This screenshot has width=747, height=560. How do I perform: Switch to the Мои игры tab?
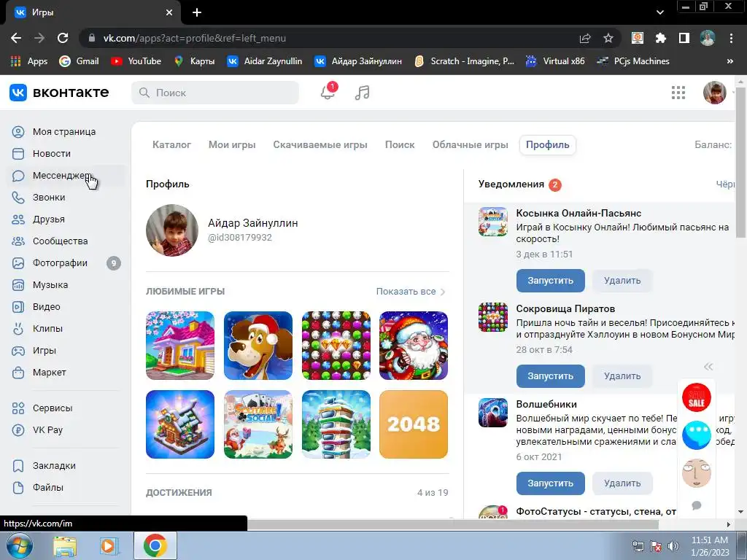pos(232,145)
